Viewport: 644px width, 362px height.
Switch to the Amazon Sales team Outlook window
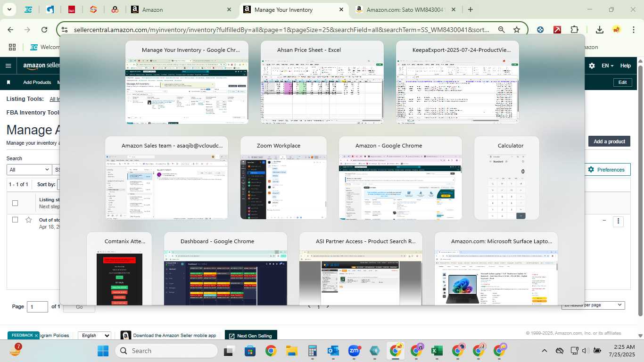pos(166,178)
